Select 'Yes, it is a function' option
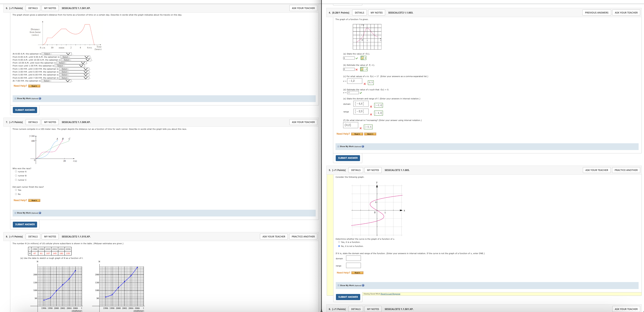The height and width of the screenshot is (312, 644). [x=339, y=242]
